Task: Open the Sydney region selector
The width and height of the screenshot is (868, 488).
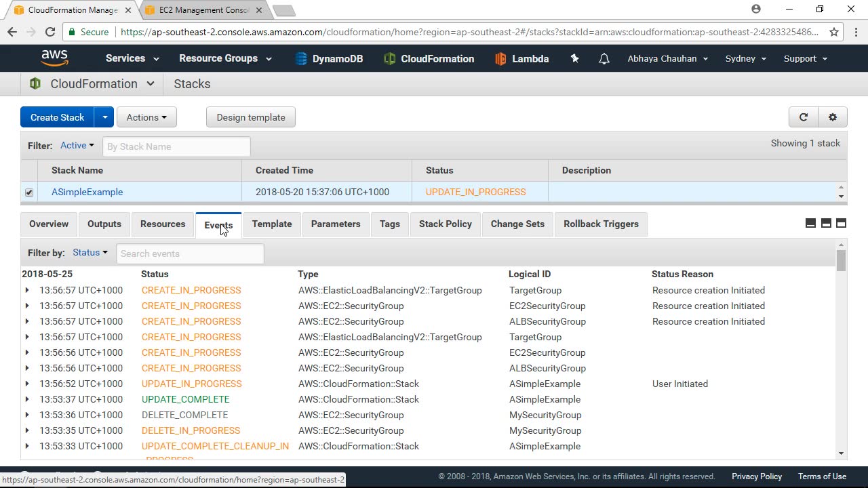Action: [x=746, y=58]
